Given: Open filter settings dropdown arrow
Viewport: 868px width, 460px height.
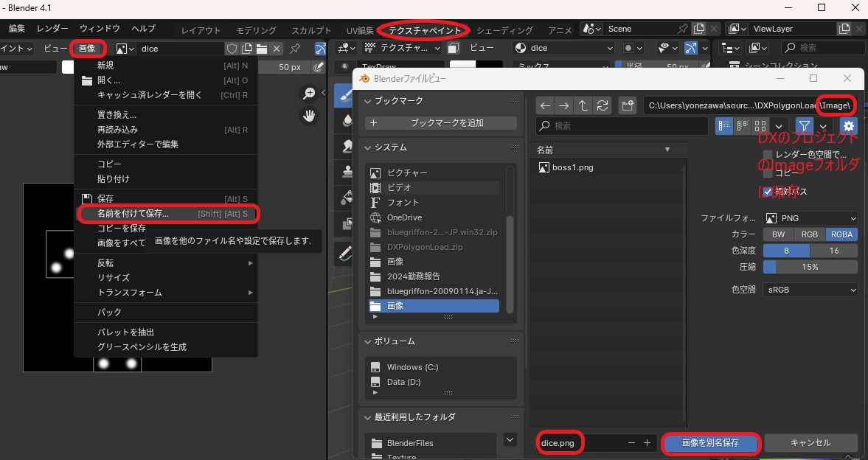Looking at the screenshot, I should click(x=823, y=125).
